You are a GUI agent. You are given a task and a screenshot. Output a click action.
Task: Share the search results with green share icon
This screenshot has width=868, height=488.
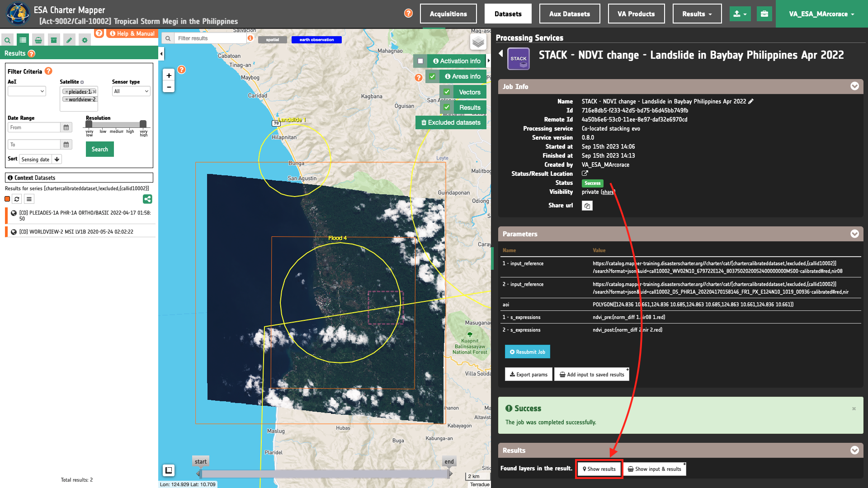(x=147, y=199)
